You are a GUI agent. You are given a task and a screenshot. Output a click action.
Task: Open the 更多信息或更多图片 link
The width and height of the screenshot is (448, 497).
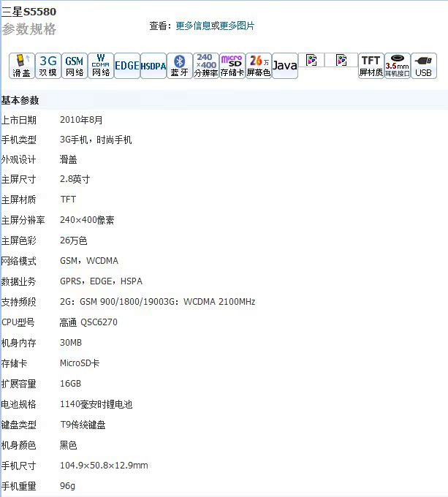tap(215, 26)
